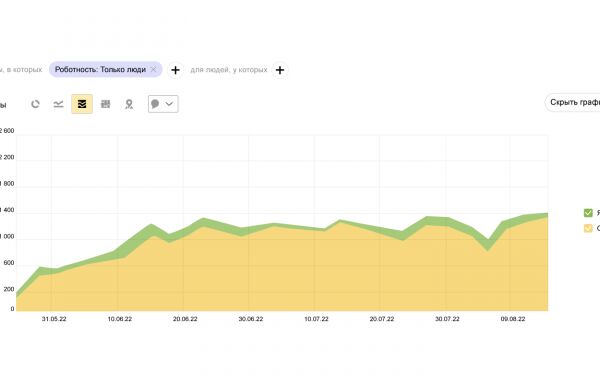Screen dimensions: 600x384
Task: Click the 10.06.22 date label
Action: tap(120, 319)
